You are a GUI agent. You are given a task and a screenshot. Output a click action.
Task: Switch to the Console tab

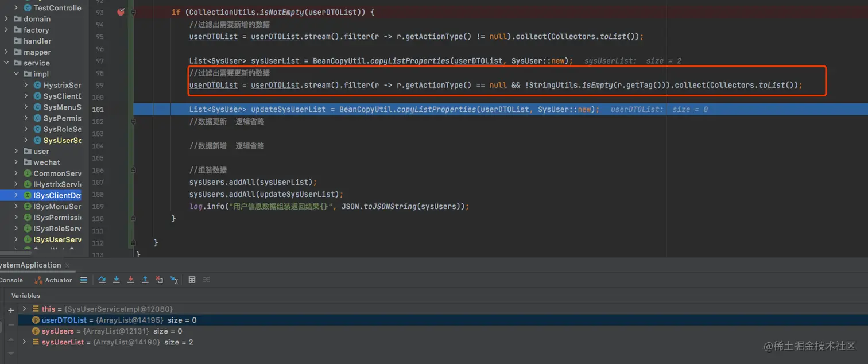pyautogui.click(x=11, y=280)
